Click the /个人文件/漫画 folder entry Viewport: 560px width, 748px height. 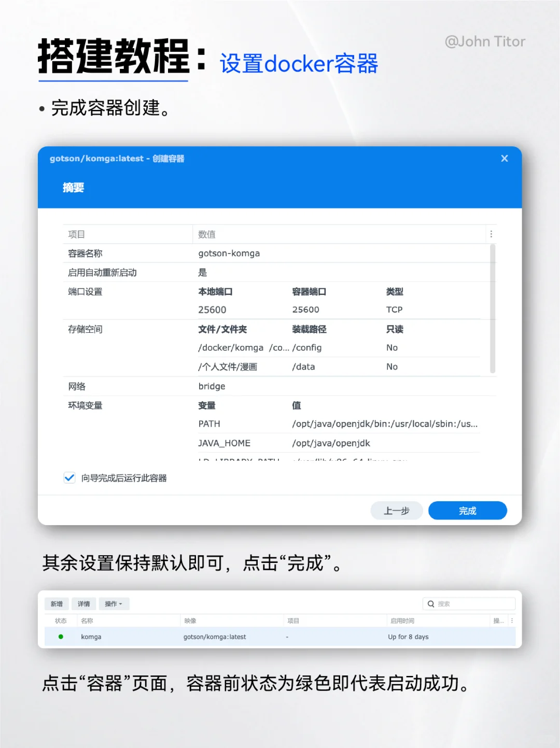[x=228, y=367]
